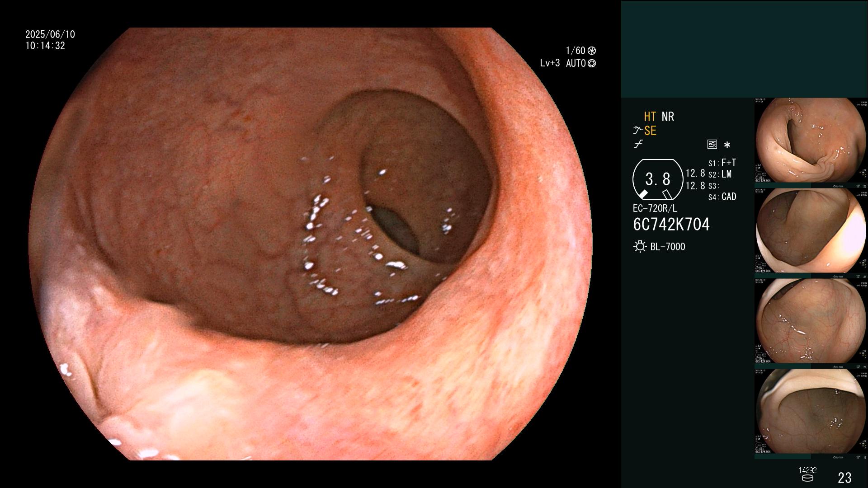Screen dimensions: 868x488
Task: Click the 1/60 shutter speed value
Action: [576, 51]
